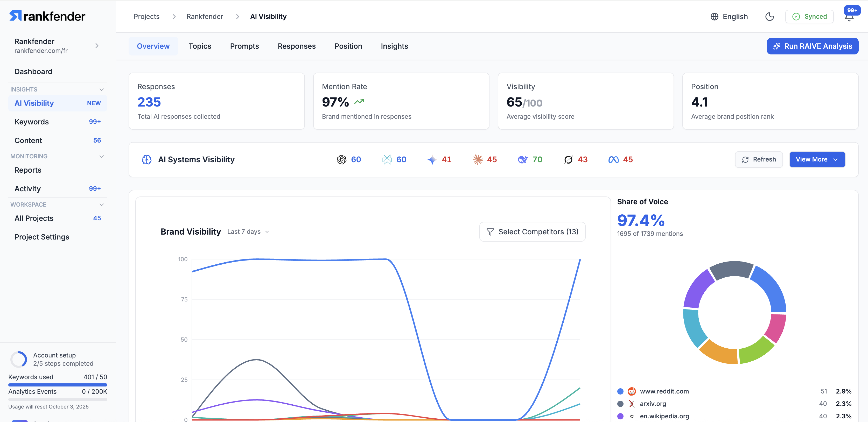Expand the View More dropdown

817,160
